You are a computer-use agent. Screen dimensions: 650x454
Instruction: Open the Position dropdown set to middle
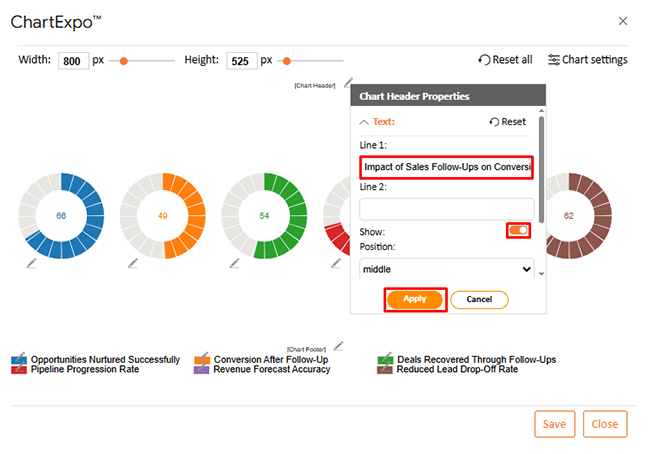click(x=446, y=269)
